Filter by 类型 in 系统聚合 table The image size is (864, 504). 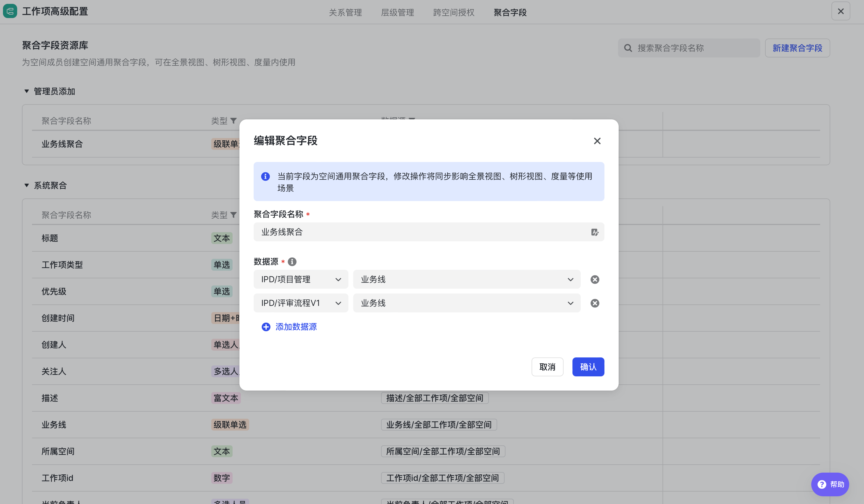pyautogui.click(x=233, y=215)
